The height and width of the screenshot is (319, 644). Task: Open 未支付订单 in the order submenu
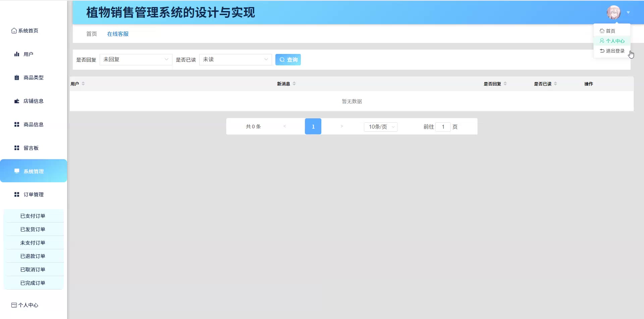click(x=33, y=243)
